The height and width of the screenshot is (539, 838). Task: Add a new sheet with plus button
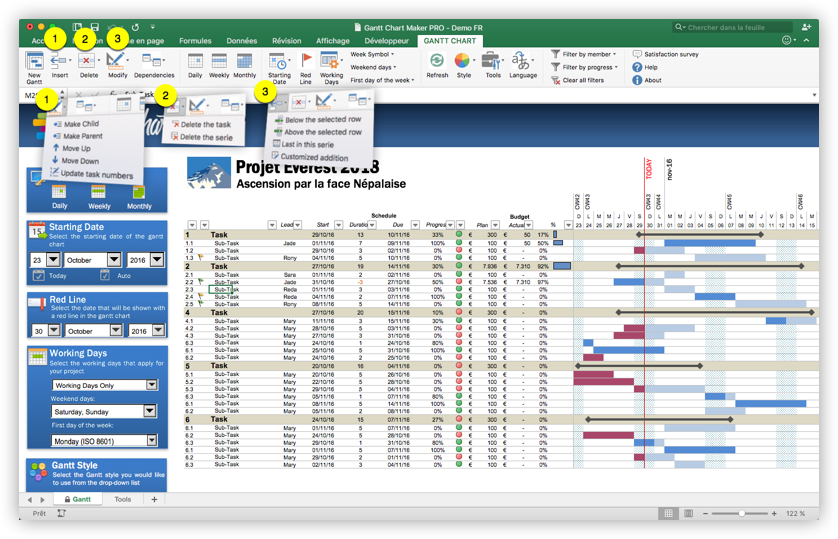[154, 499]
